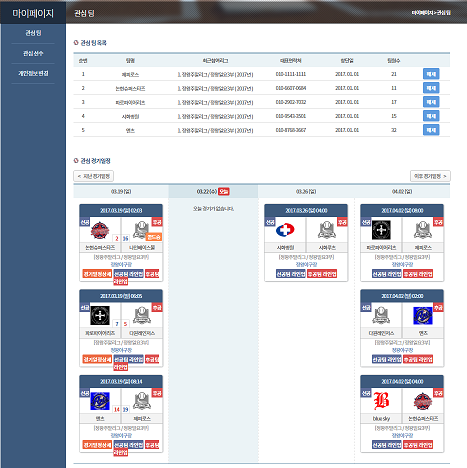Click the 해제 button for team row 5
The image size is (467, 468).
(431, 130)
